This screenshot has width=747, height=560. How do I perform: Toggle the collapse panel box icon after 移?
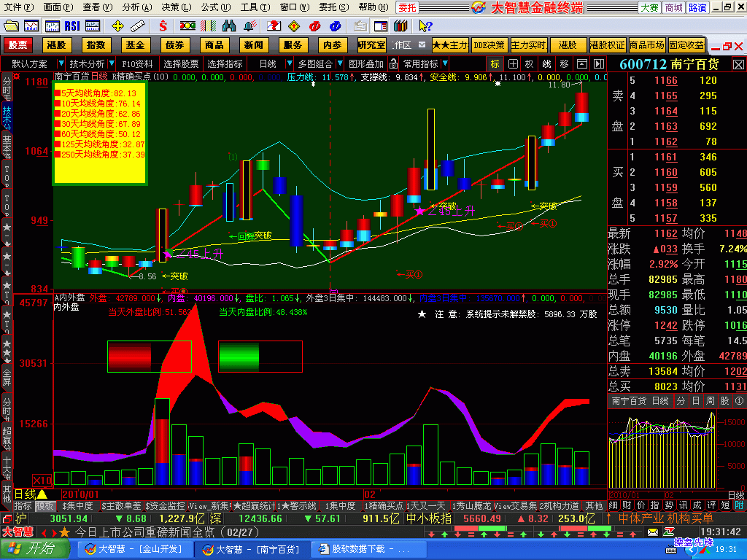(x=581, y=64)
